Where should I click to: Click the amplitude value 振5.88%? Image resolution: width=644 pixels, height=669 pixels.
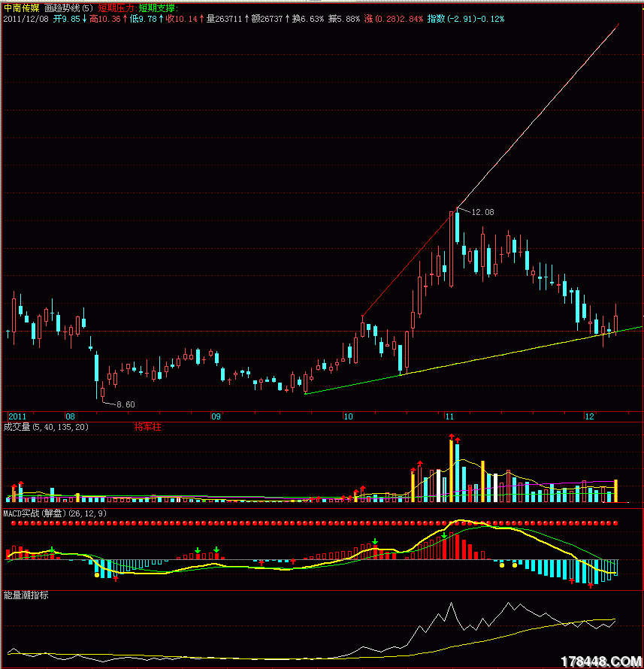(x=344, y=19)
